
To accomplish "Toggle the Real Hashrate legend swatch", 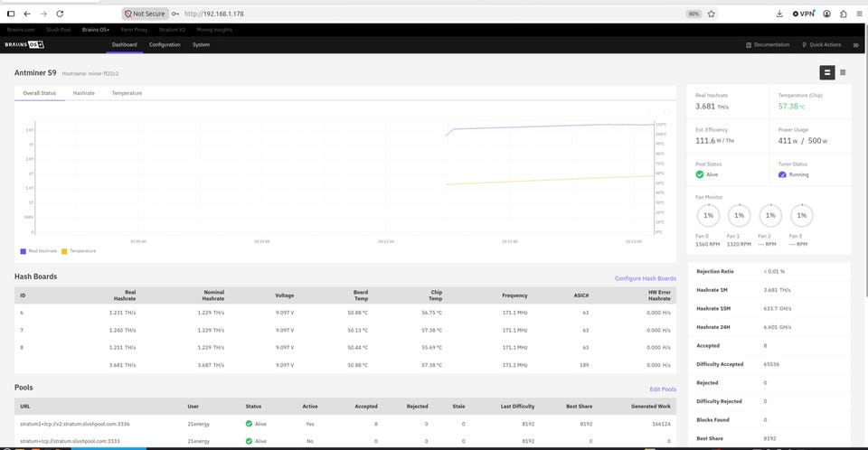I will 23,251.
